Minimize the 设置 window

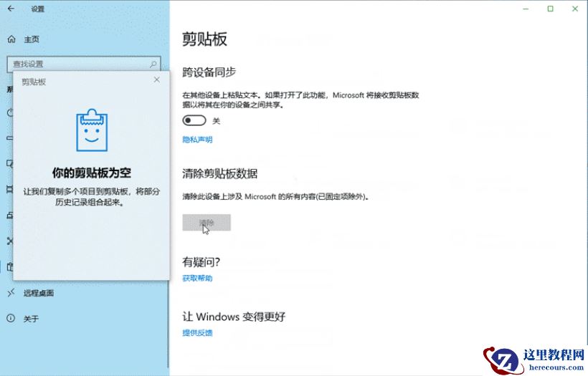click(526, 9)
